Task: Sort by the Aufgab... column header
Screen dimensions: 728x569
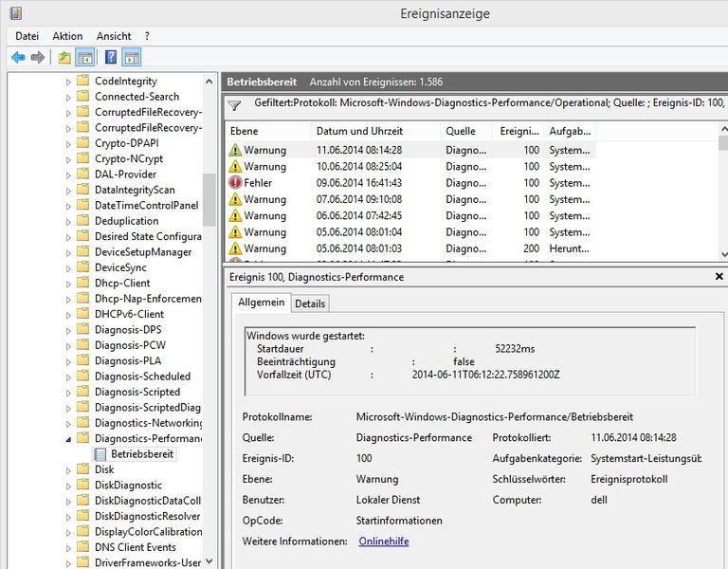Action: tap(570, 131)
